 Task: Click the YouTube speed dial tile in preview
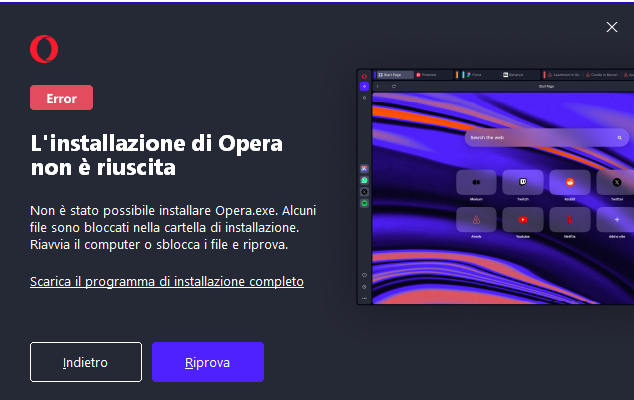523,220
